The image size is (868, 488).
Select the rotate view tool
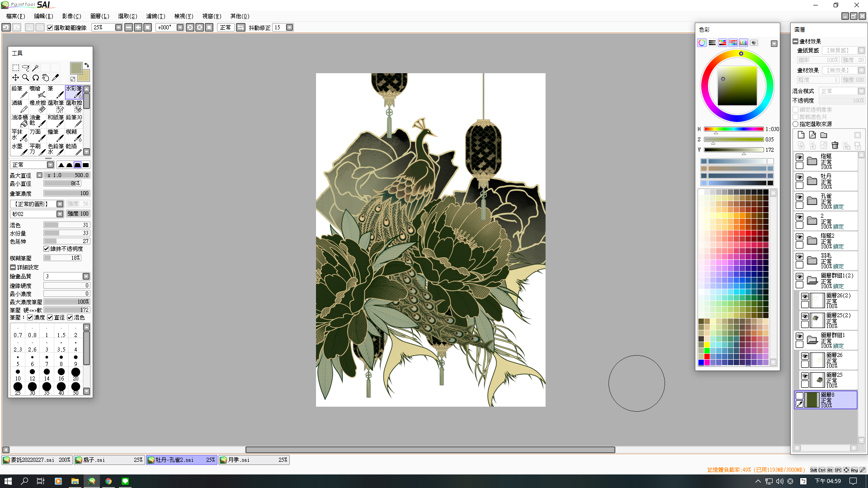35,78
